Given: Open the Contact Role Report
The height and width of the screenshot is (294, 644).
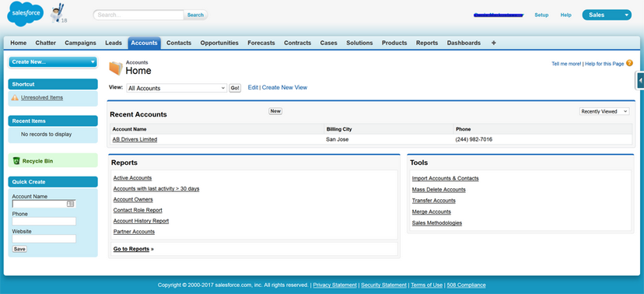Looking at the screenshot, I should [138, 210].
